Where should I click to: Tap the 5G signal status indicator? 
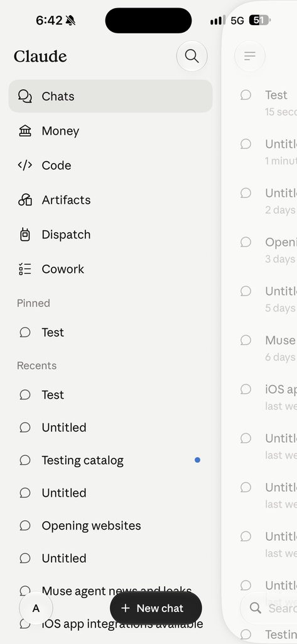pos(237,21)
